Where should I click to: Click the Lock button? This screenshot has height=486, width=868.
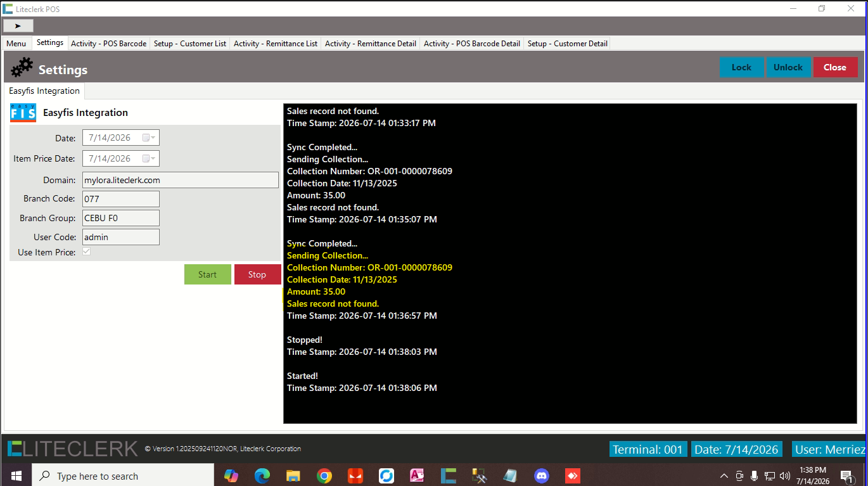[x=741, y=67]
